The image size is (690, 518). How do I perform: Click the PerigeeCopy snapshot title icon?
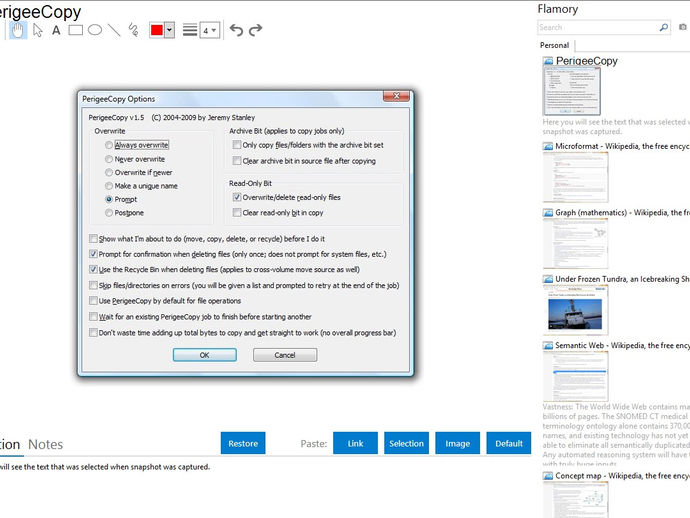point(548,61)
